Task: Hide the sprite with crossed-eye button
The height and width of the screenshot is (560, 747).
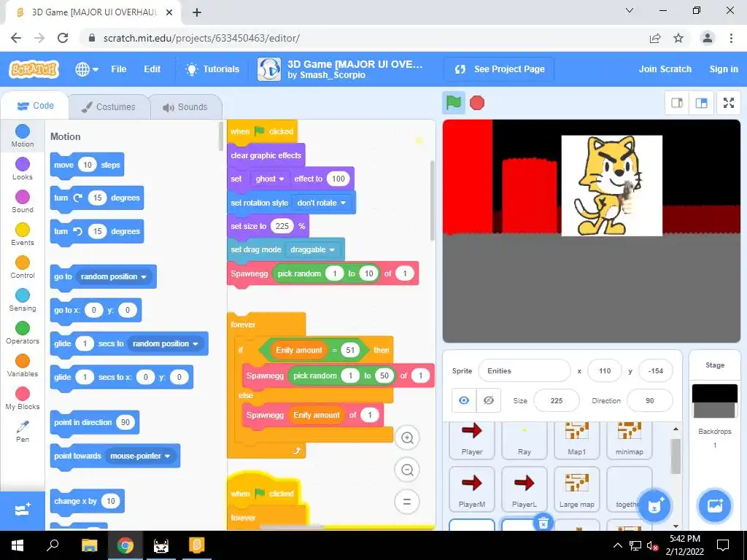Action: 488,400
